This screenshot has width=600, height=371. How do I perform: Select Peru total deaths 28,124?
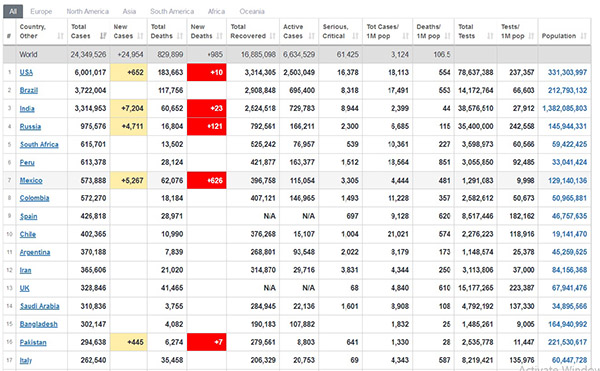click(x=172, y=163)
